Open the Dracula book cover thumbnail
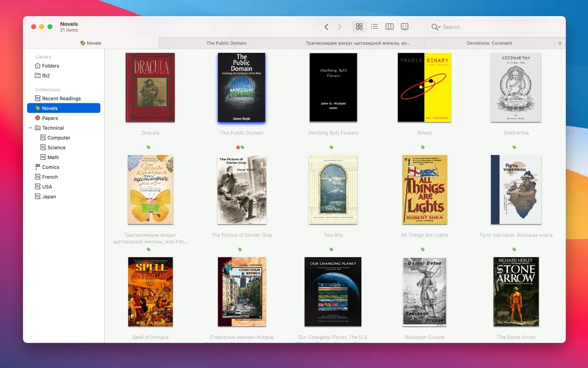This screenshot has height=368, width=588. pyautogui.click(x=150, y=87)
